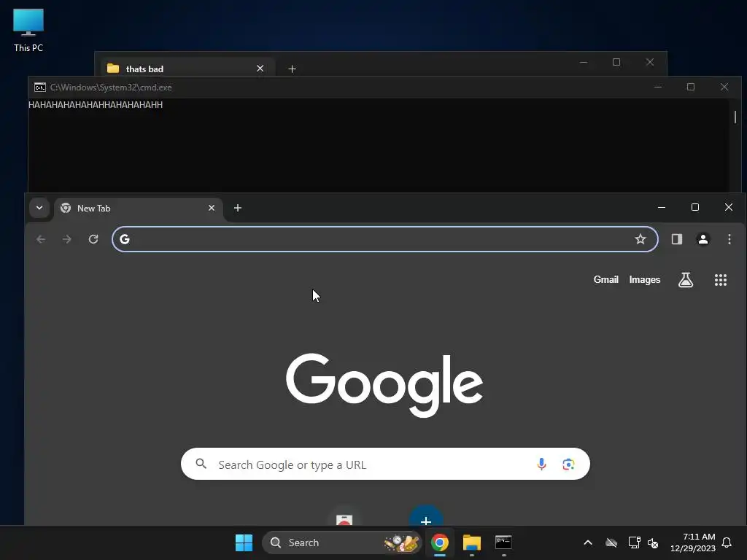
Task: Click Chrome's back navigation arrow
Action: pos(41,239)
